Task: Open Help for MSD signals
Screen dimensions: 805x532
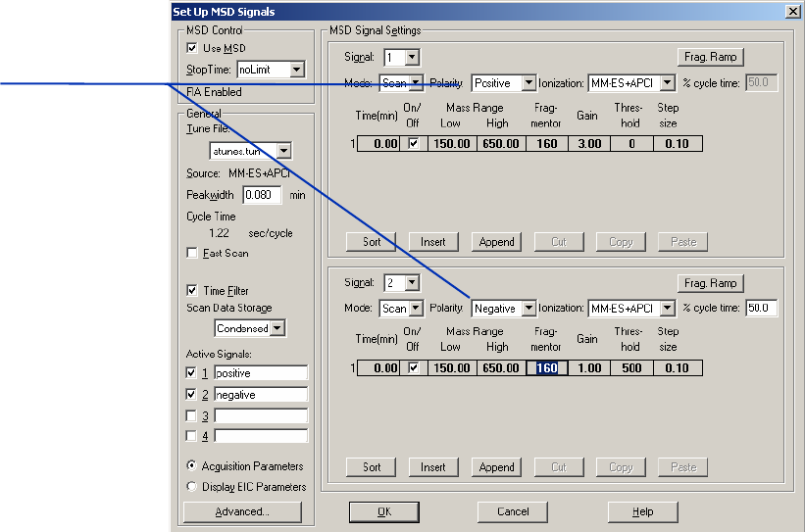Action: 642,511
